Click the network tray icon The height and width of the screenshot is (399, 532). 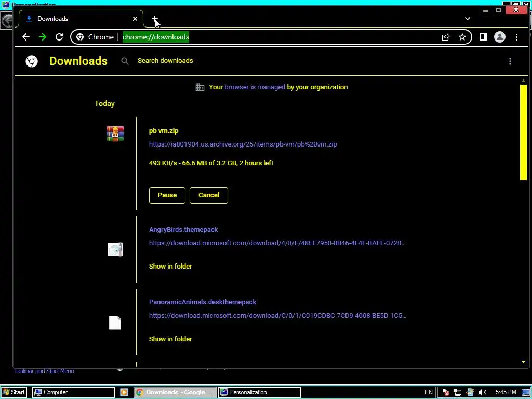[458, 393]
